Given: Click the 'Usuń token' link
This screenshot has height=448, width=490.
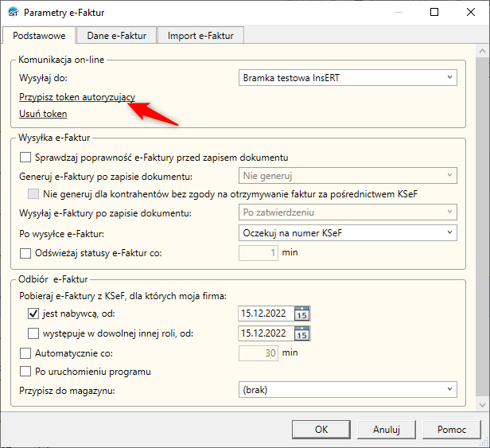Looking at the screenshot, I should click(x=43, y=114).
